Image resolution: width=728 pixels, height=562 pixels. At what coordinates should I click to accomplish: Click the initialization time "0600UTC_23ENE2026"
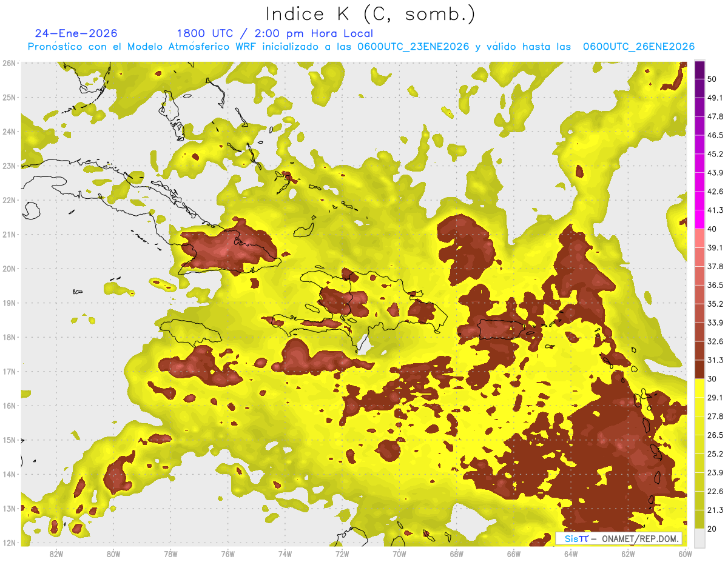point(413,47)
